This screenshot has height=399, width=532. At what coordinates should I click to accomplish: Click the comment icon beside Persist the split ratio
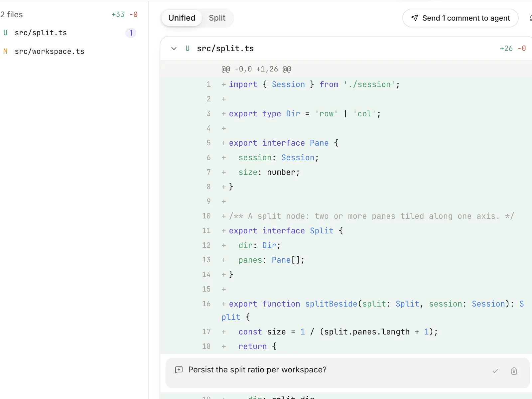(179, 370)
